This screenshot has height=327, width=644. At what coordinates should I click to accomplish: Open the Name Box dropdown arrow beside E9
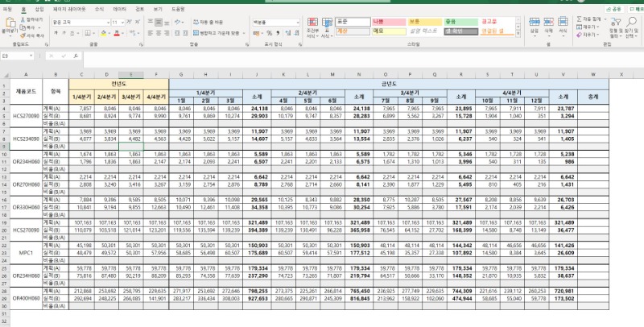(x=31, y=56)
